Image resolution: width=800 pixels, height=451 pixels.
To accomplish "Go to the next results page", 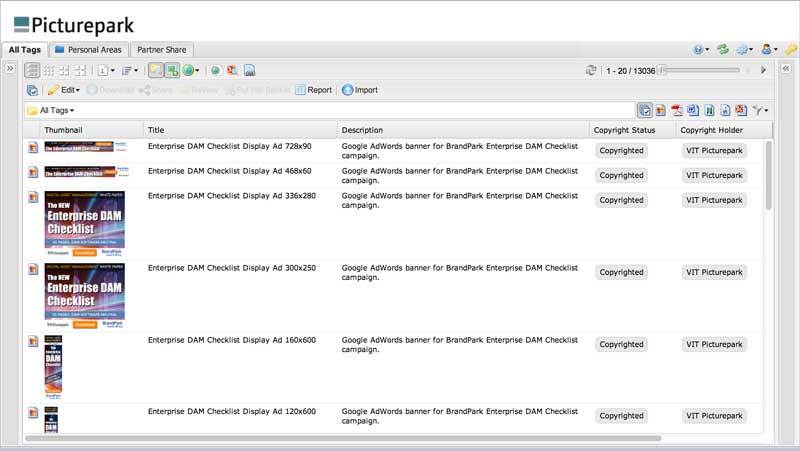I will click(763, 70).
